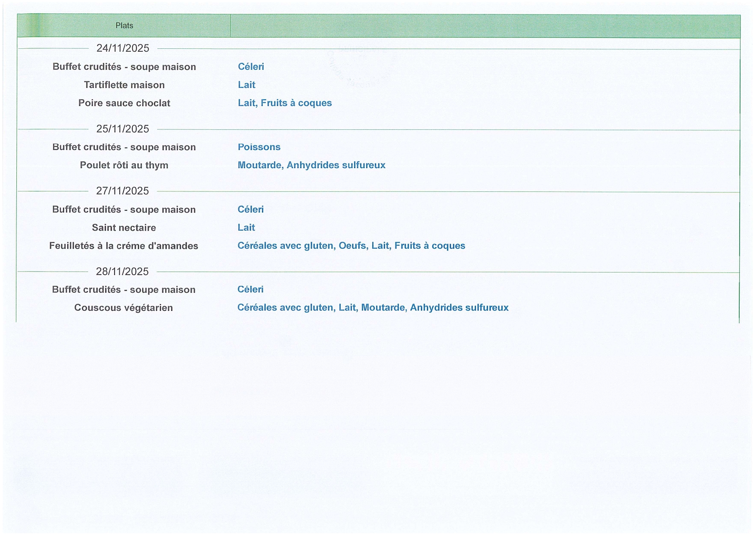The height and width of the screenshot is (535, 756).
Task: Click "Lait" allergen beside Saint nectaire
Action: [x=246, y=228]
